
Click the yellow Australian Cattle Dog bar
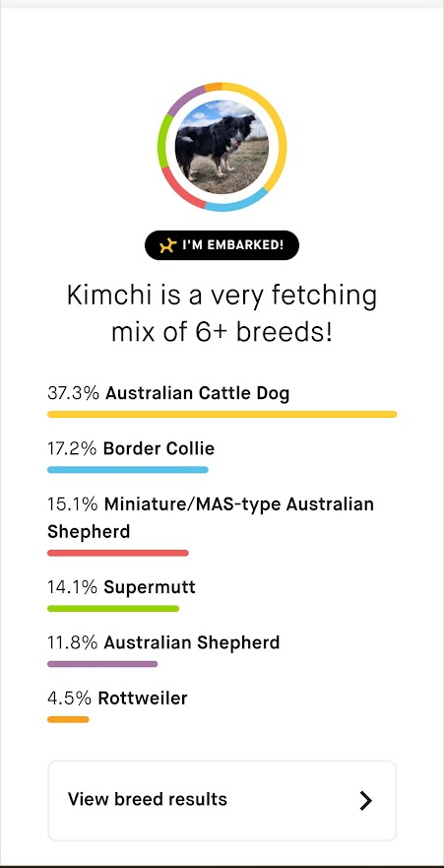(x=222, y=414)
